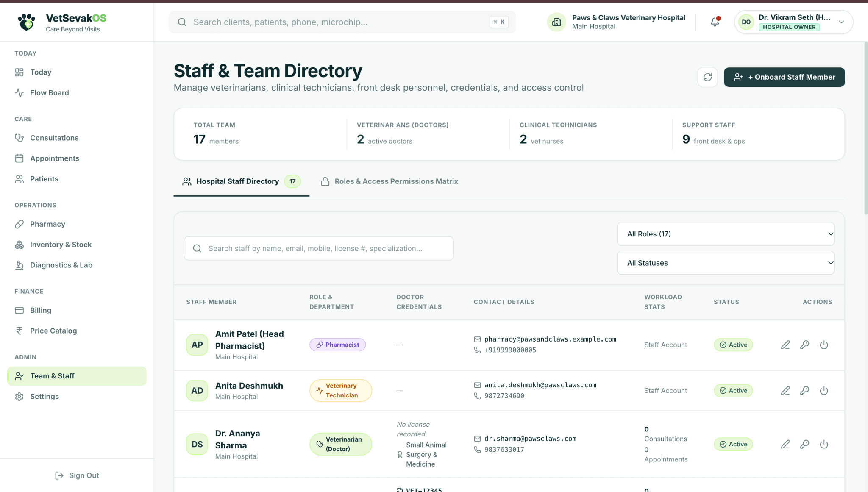This screenshot has height=492, width=868.
Task: Click Amit Patel's Active status badge
Action: (733, 345)
